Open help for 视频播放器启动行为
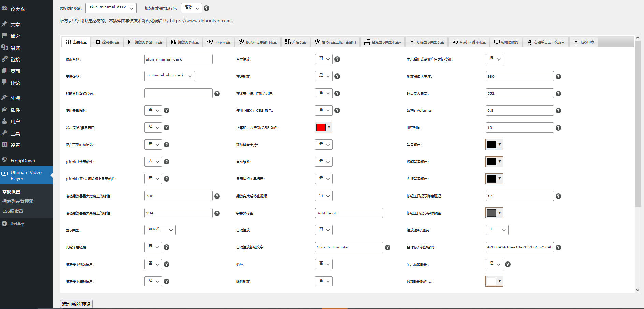 coord(206,8)
